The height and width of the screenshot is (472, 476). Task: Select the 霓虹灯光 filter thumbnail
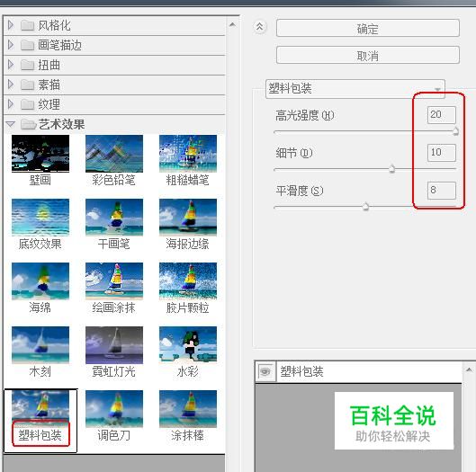[114, 345]
